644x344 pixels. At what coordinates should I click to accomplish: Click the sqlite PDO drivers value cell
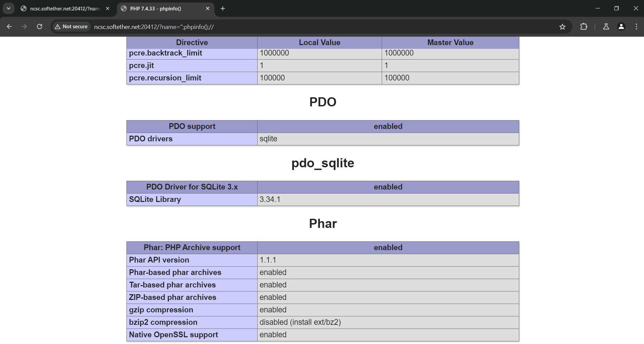point(388,139)
